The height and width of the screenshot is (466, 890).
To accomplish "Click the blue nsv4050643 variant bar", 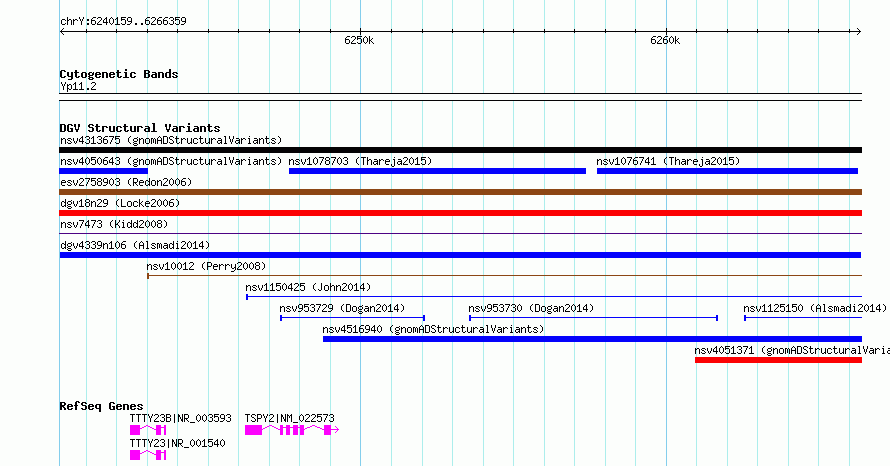I will pyautogui.click(x=103, y=171).
